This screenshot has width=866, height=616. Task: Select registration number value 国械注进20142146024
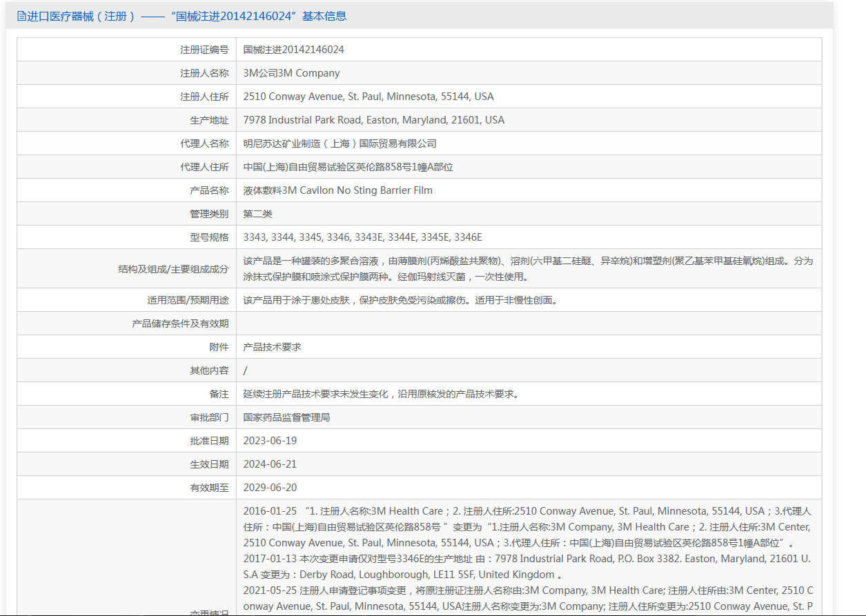point(294,50)
